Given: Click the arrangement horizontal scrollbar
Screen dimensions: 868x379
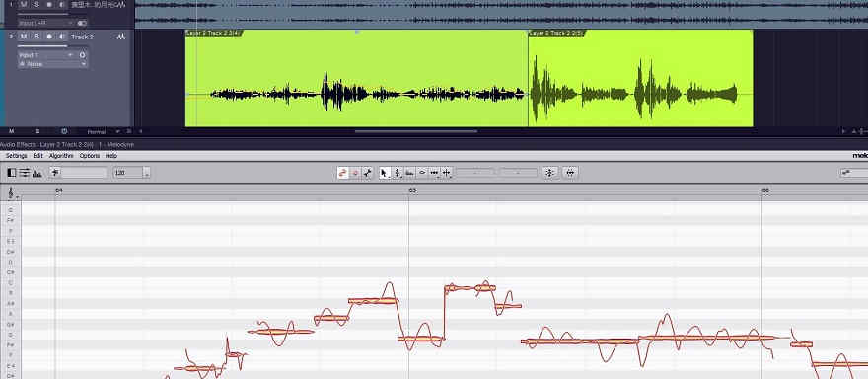Looking at the screenshot, I should pos(416,132).
